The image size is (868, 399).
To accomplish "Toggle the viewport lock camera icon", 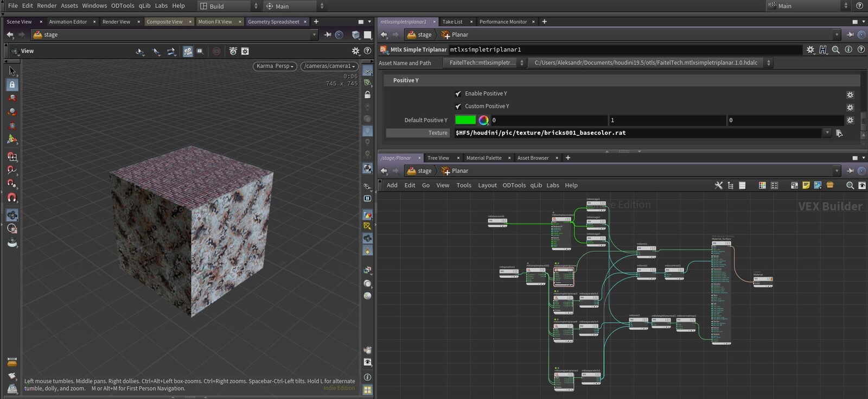I will 367,95.
